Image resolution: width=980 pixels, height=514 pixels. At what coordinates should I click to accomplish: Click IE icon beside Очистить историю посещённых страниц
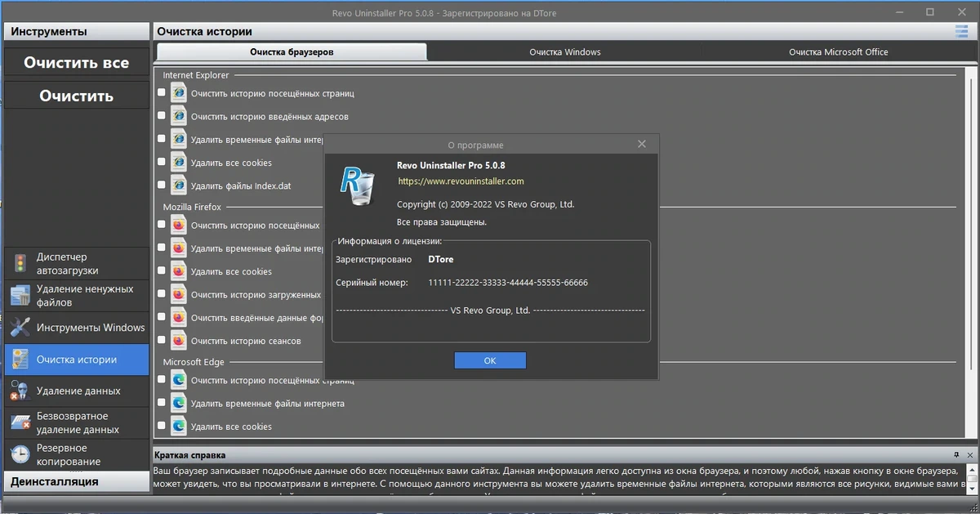[x=178, y=93]
